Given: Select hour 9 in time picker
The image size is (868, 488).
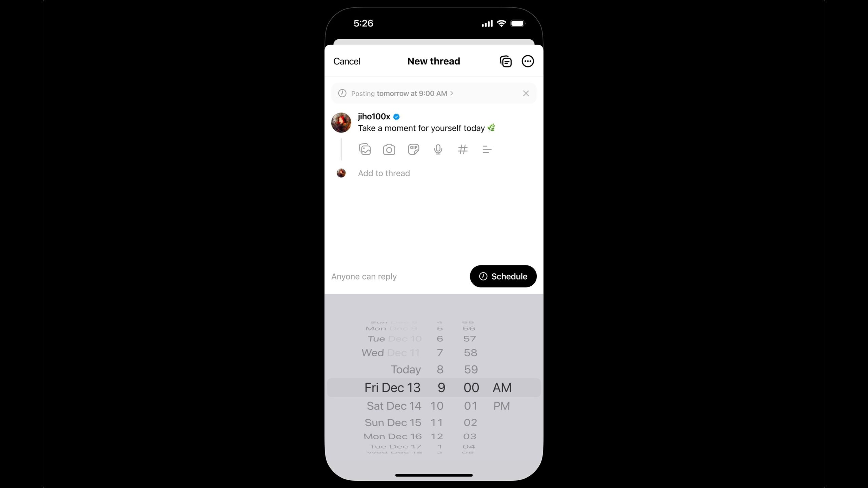Looking at the screenshot, I should [x=441, y=387].
